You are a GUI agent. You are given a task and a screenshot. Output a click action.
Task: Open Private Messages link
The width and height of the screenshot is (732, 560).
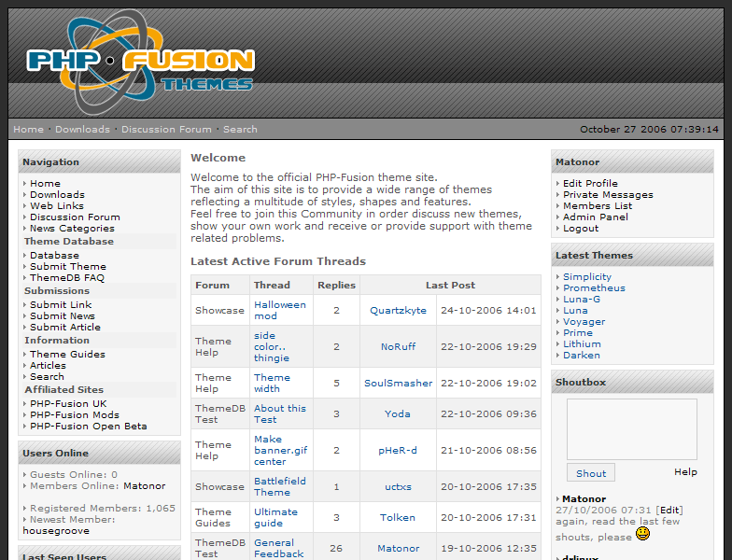(608, 194)
